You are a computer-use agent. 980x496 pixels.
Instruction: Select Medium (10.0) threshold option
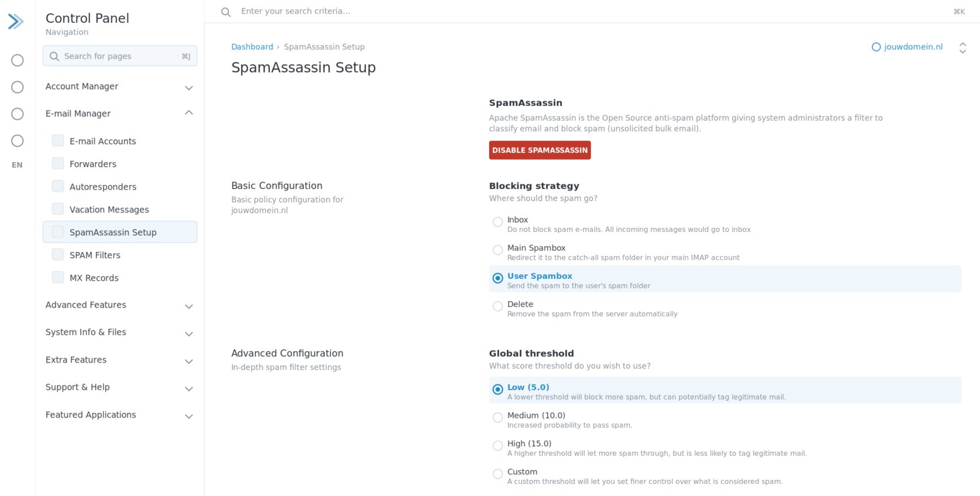pos(498,418)
